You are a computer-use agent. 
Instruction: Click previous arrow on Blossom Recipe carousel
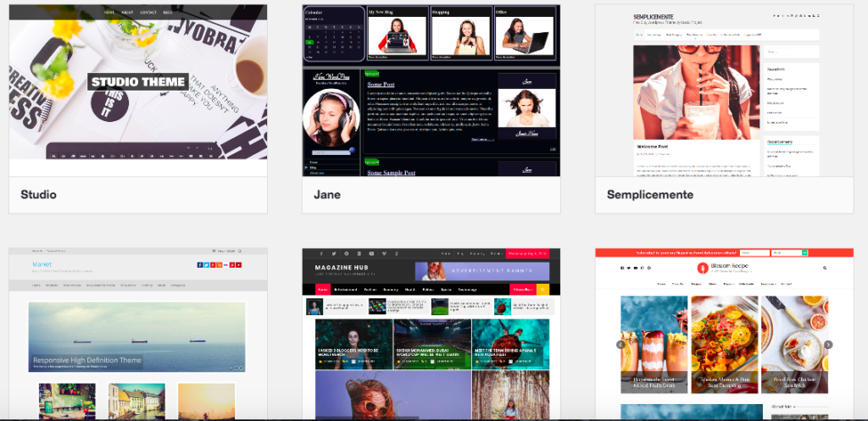tap(620, 345)
